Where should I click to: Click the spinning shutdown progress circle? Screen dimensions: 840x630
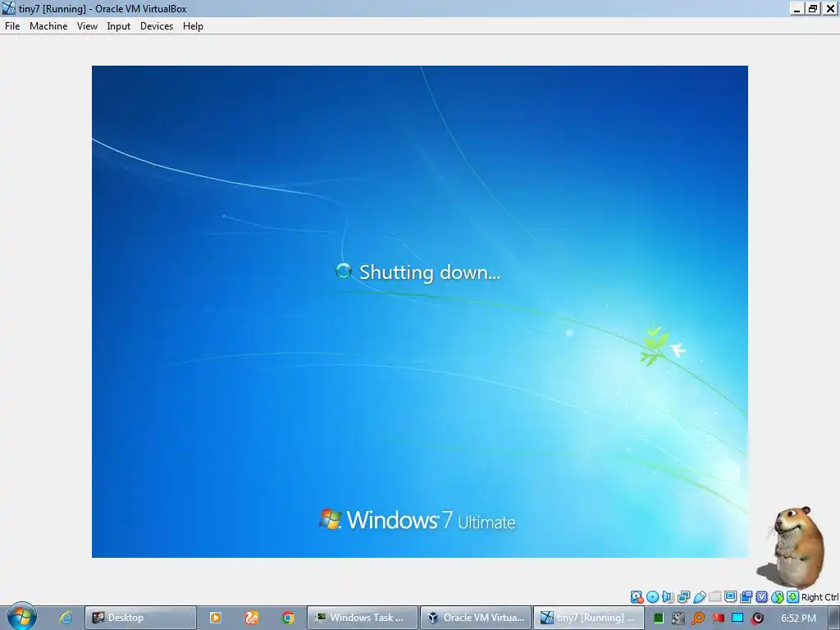coord(344,271)
